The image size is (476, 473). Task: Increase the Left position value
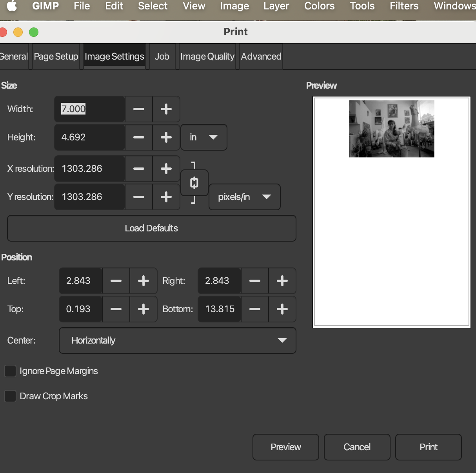click(x=144, y=281)
